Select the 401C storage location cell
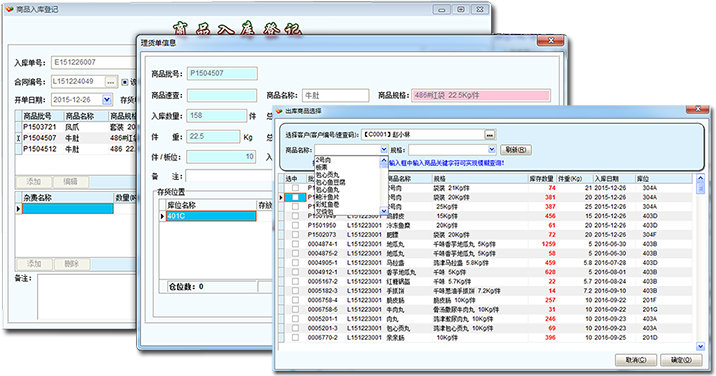The height and width of the screenshot is (376, 716). pyautogui.click(x=211, y=216)
